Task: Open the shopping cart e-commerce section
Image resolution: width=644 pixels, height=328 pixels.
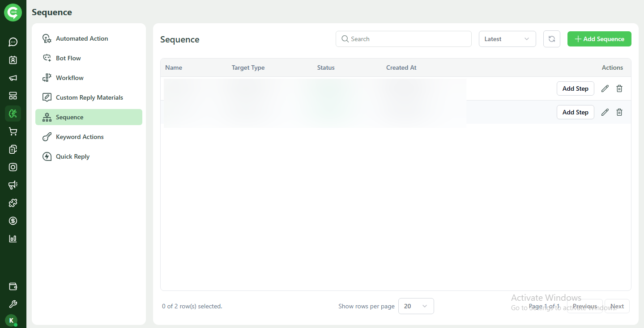Action: click(x=13, y=131)
